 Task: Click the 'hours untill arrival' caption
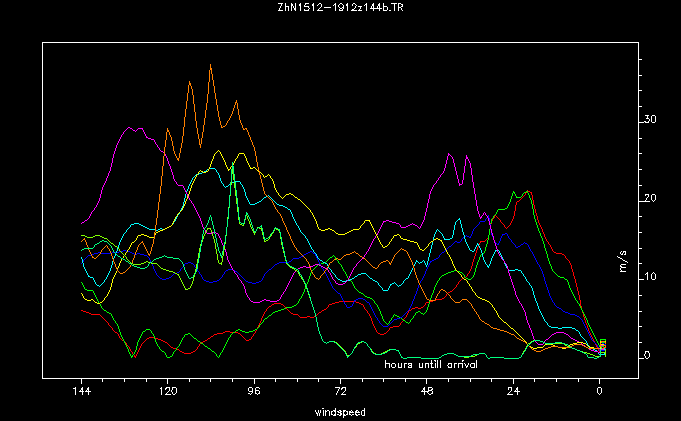[431, 365]
